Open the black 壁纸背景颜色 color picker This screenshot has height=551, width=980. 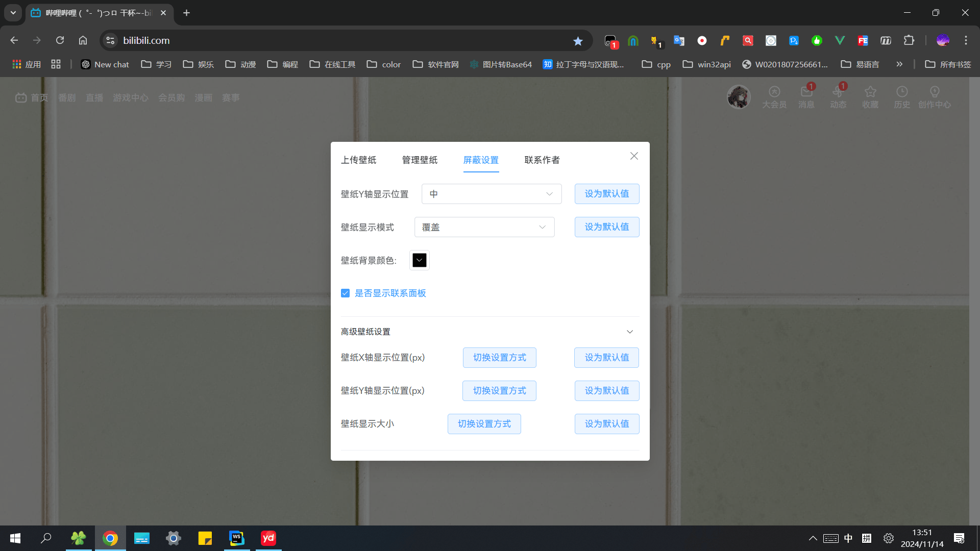click(x=419, y=260)
